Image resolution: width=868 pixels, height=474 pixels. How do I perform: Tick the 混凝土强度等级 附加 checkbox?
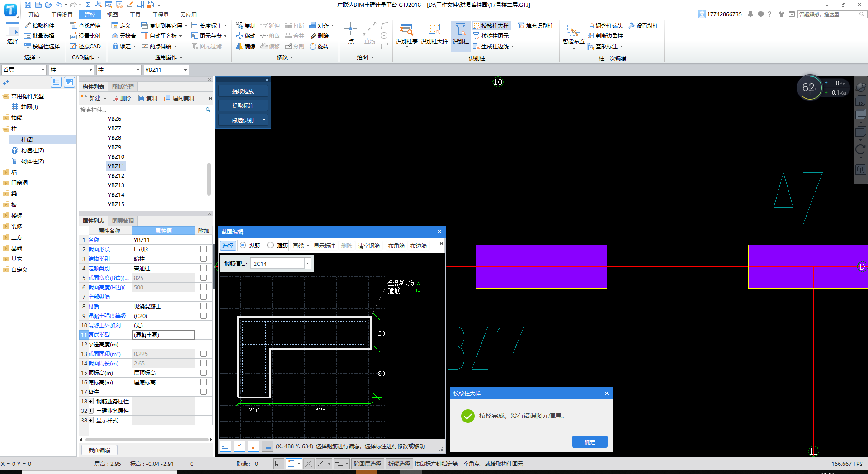pos(203,316)
